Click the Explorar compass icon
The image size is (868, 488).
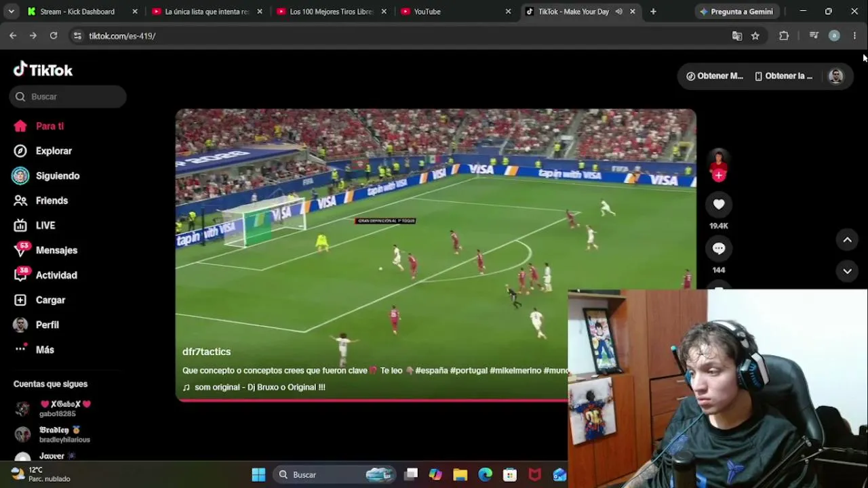(20, 150)
